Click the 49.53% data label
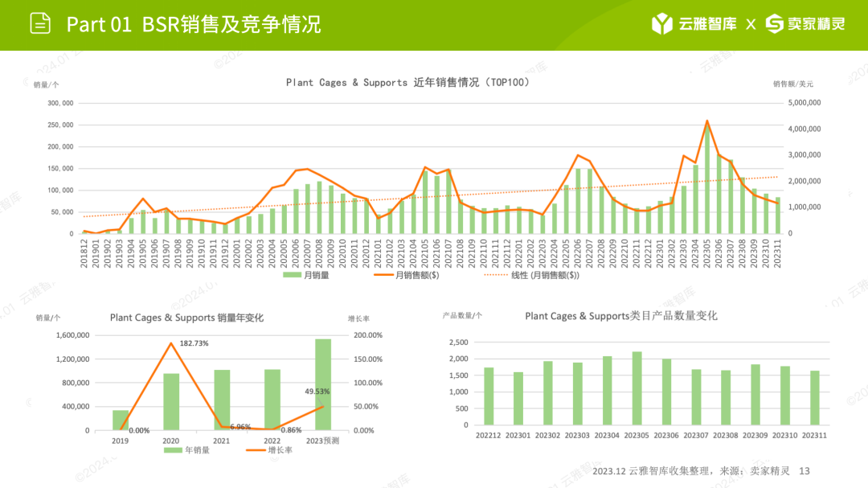868x488 pixels. pos(317,392)
